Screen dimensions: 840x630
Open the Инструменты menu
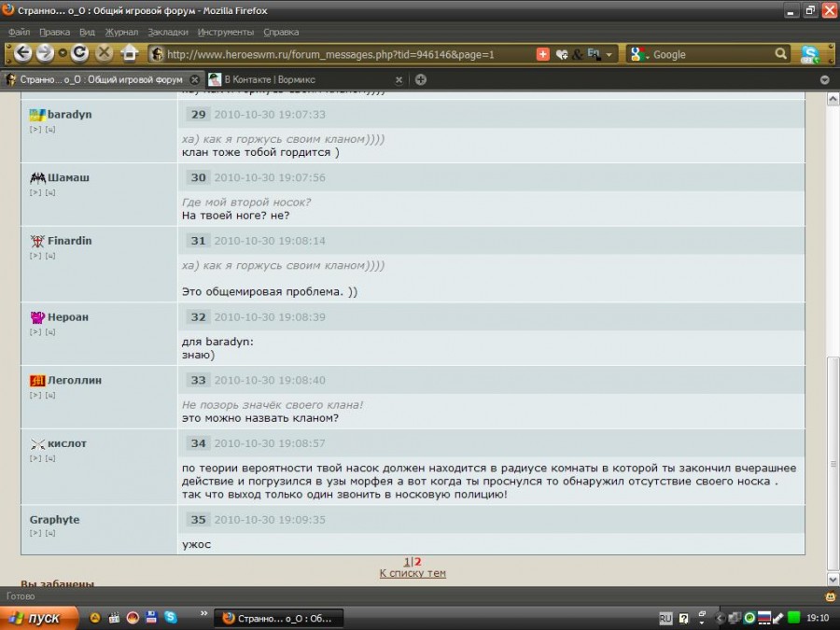226,32
